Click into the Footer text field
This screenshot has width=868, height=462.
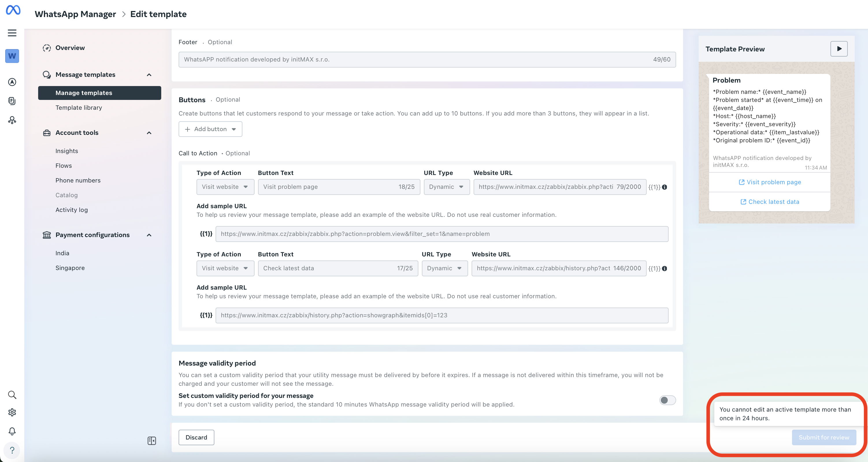click(427, 59)
